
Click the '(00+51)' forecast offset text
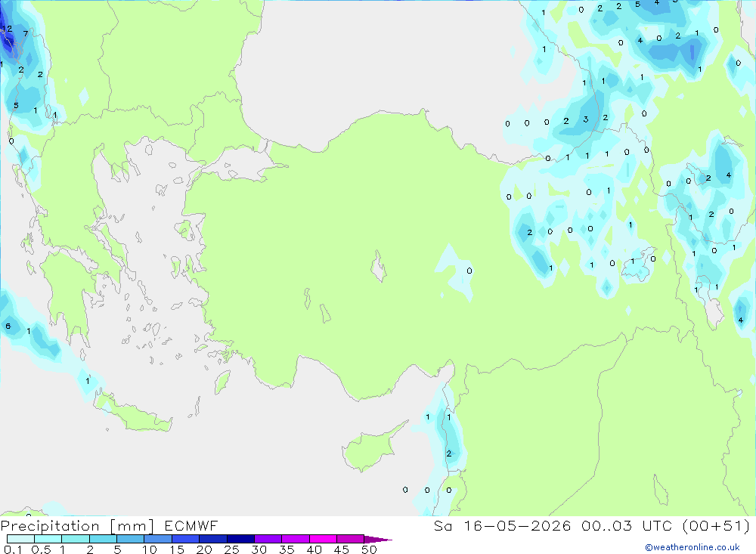pos(717,526)
